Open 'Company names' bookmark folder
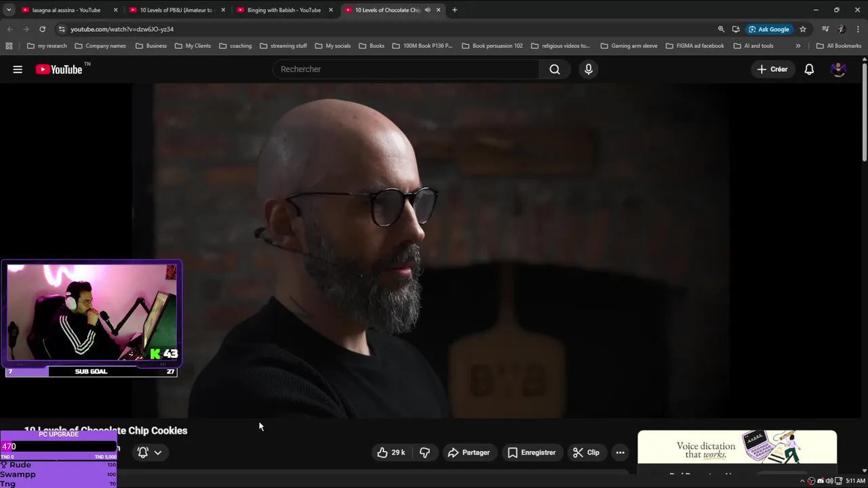The width and height of the screenshot is (868, 488). pyautogui.click(x=100, y=46)
